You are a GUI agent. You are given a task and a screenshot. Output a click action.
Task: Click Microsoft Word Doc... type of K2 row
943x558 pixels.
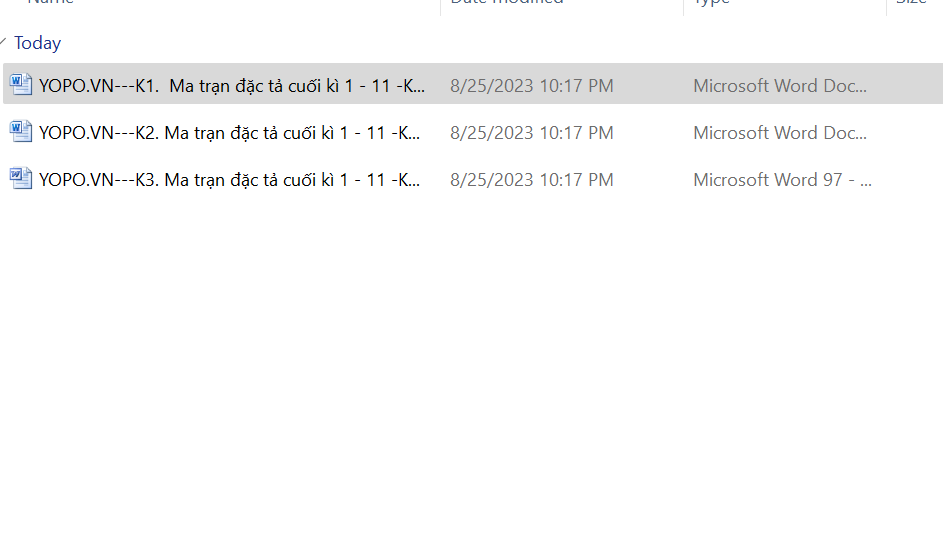click(x=780, y=133)
